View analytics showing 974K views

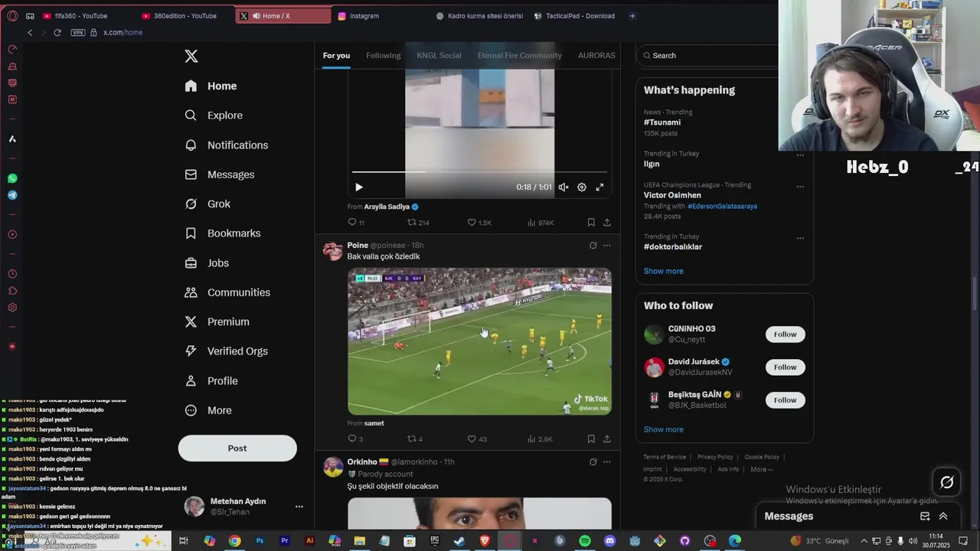[541, 223]
